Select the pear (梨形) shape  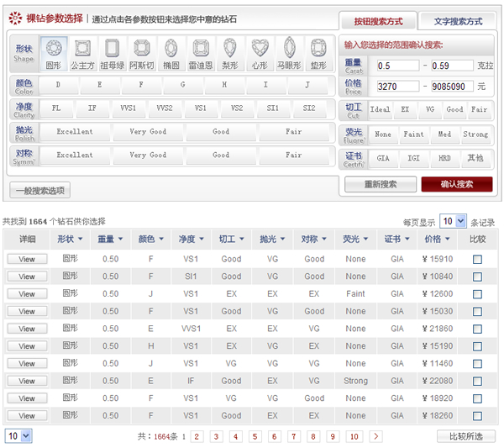pyautogui.click(x=230, y=54)
